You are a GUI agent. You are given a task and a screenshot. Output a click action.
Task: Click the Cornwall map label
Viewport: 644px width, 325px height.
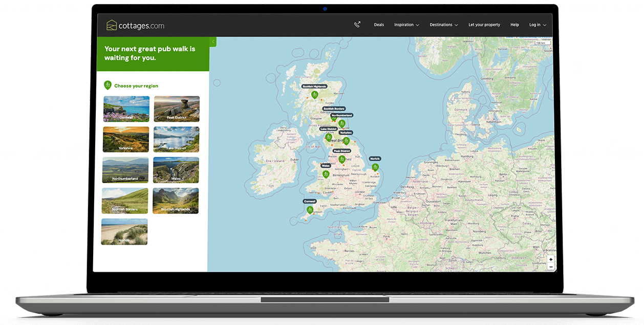click(310, 202)
